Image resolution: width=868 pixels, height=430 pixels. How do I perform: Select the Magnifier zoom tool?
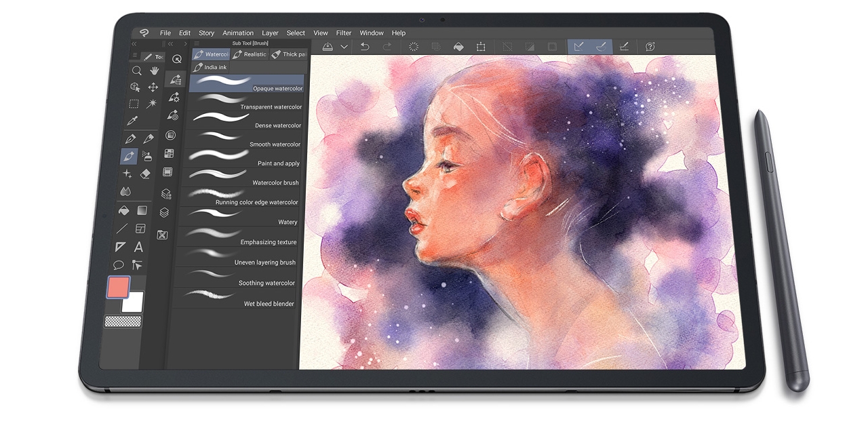point(136,71)
